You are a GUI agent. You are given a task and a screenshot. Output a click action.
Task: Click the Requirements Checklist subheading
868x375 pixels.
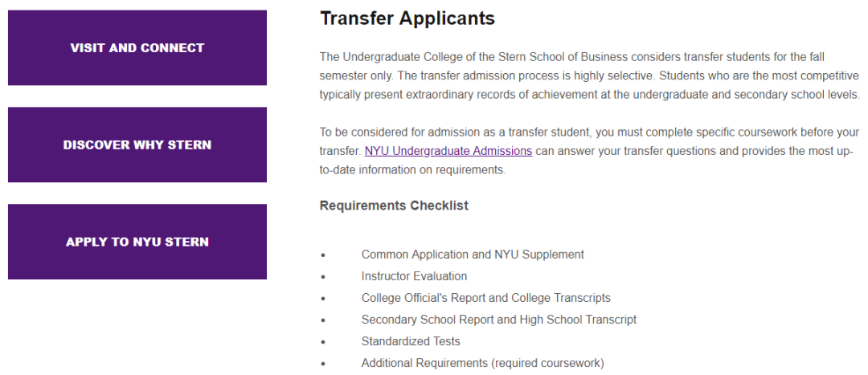click(394, 206)
